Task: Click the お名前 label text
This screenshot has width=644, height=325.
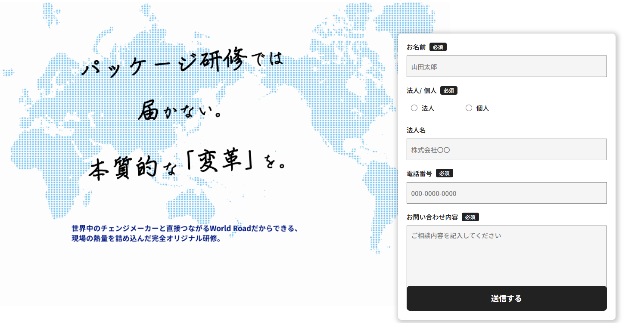Action: click(416, 47)
